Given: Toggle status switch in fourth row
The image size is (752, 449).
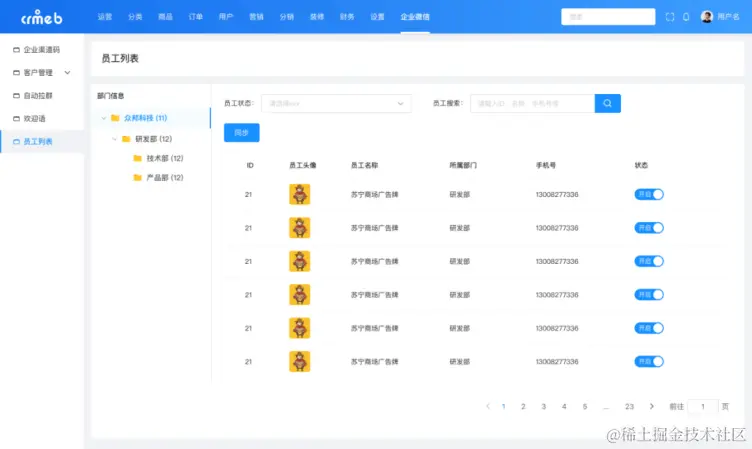Looking at the screenshot, I should pyautogui.click(x=649, y=295).
